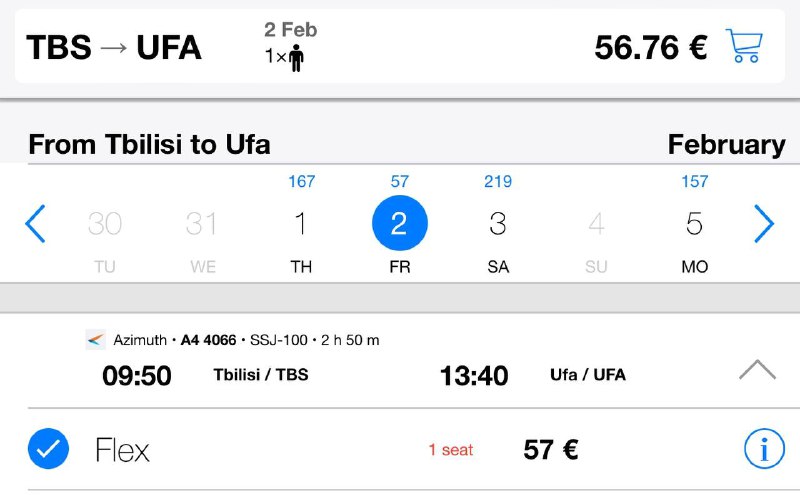Click the passenger count person icon

[x=295, y=58]
